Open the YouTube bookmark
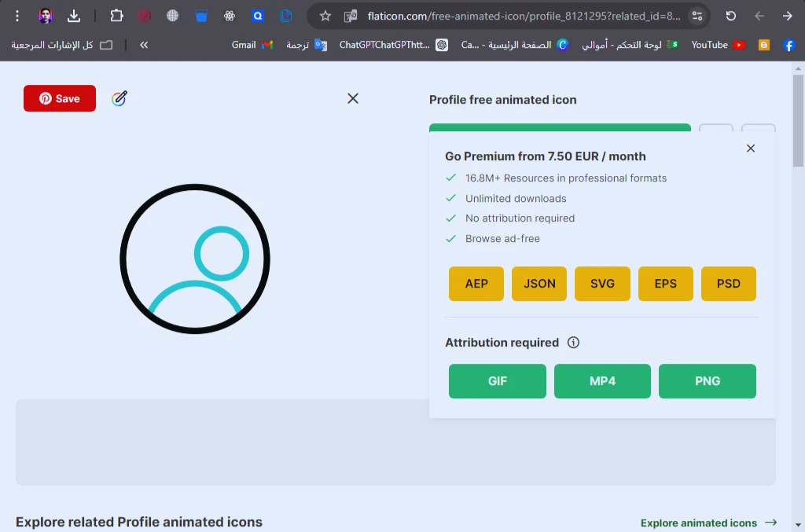Screen dimensions: 805x532 (719, 45)
